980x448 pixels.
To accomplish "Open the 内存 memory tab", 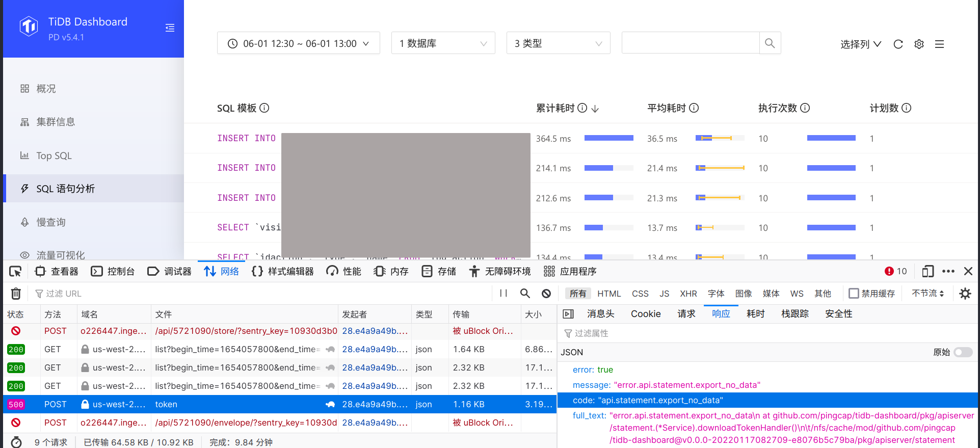I will point(391,272).
